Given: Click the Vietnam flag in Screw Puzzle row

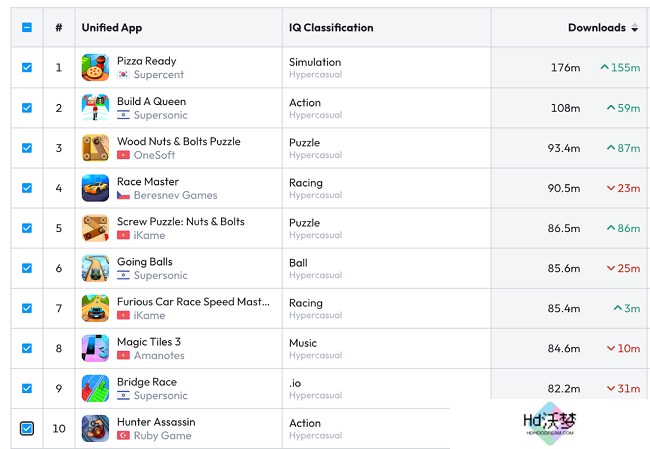Looking at the screenshot, I should click(123, 235).
